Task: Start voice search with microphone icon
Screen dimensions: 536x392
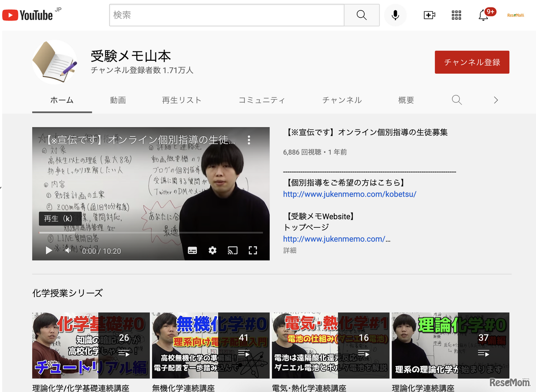Action: [395, 15]
